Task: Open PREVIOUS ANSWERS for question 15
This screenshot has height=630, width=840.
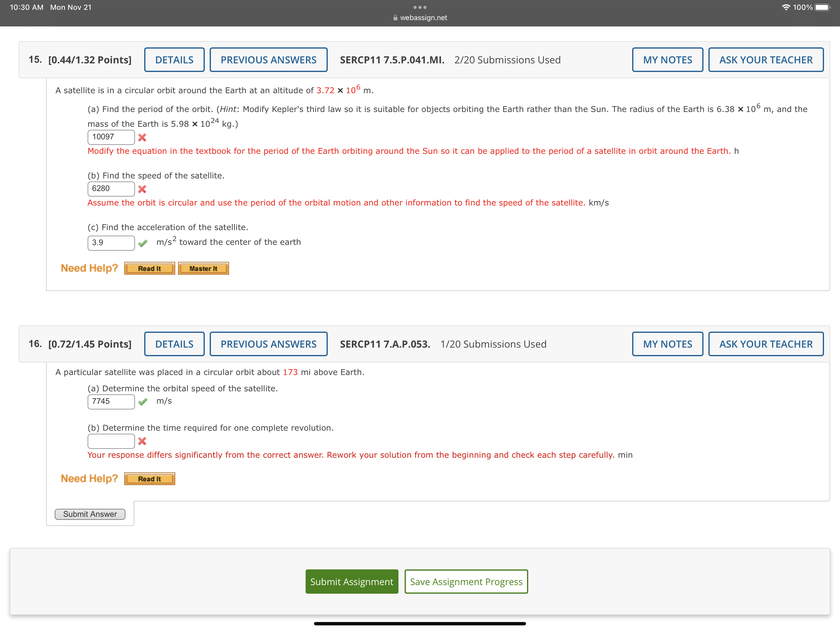Action: [x=268, y=60]
